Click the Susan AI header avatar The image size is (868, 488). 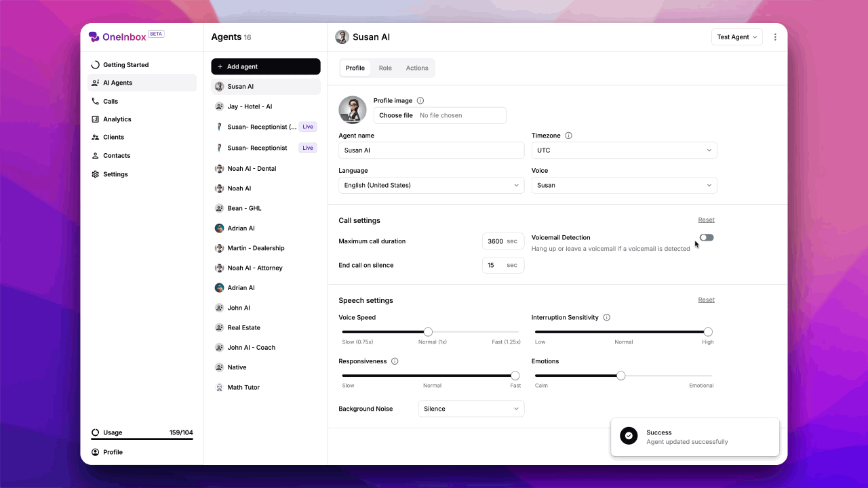coord(342,37)
